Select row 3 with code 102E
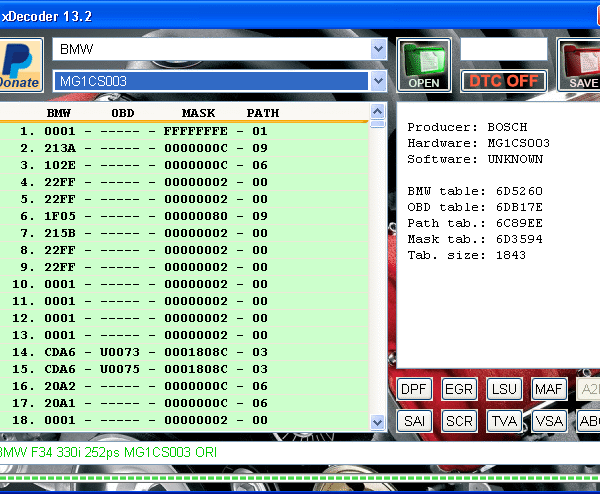This screenshot has height=494, width=600. click(184, 165)
